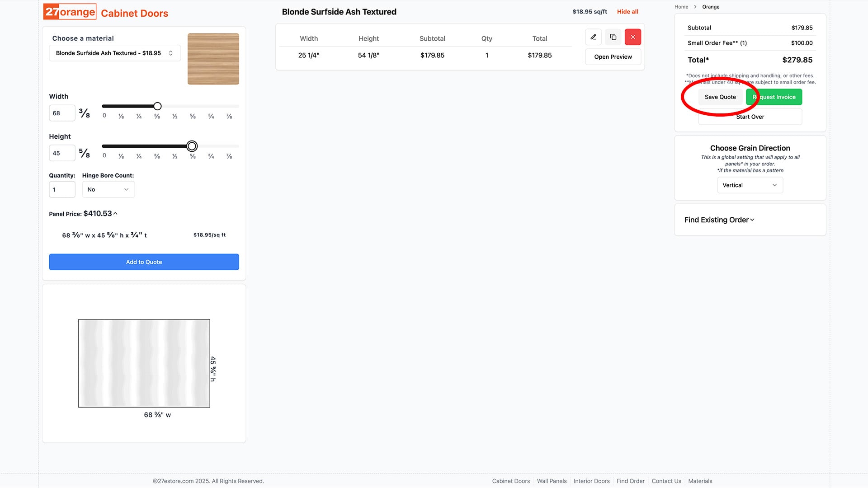Screen dimensions: 868x488
Task: Open Wall Panels footer link
Action: click(x=551, y=481)
